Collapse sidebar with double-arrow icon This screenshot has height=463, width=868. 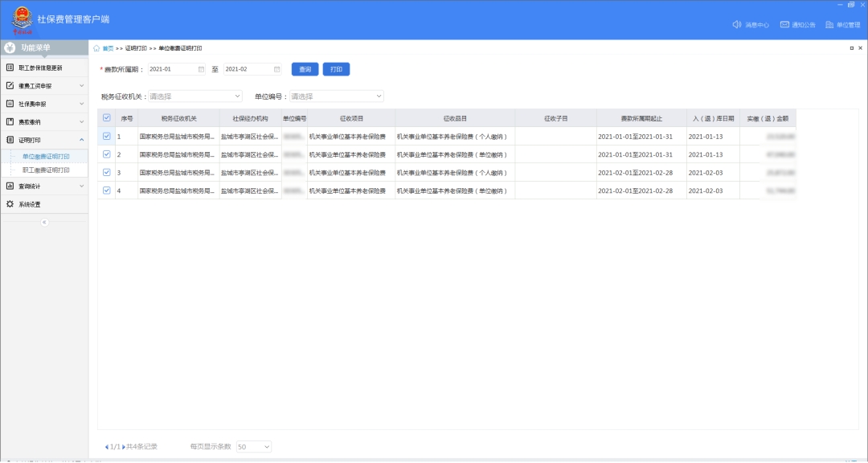click(44, 222)
